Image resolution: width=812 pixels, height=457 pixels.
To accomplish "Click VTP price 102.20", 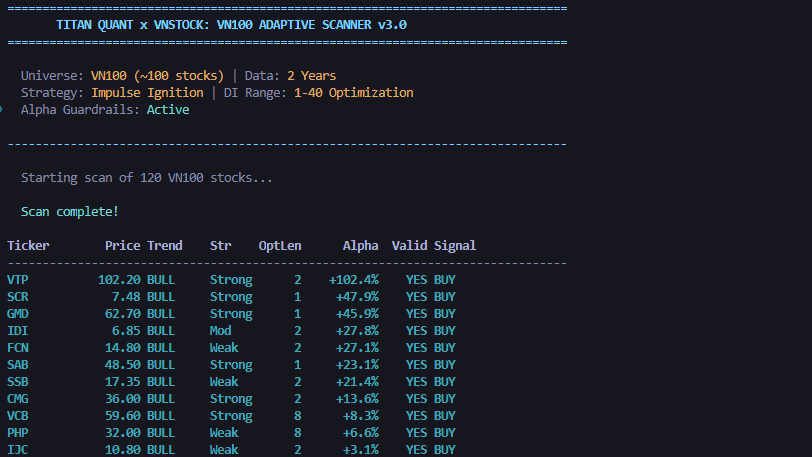I will (x=119, y=280).
